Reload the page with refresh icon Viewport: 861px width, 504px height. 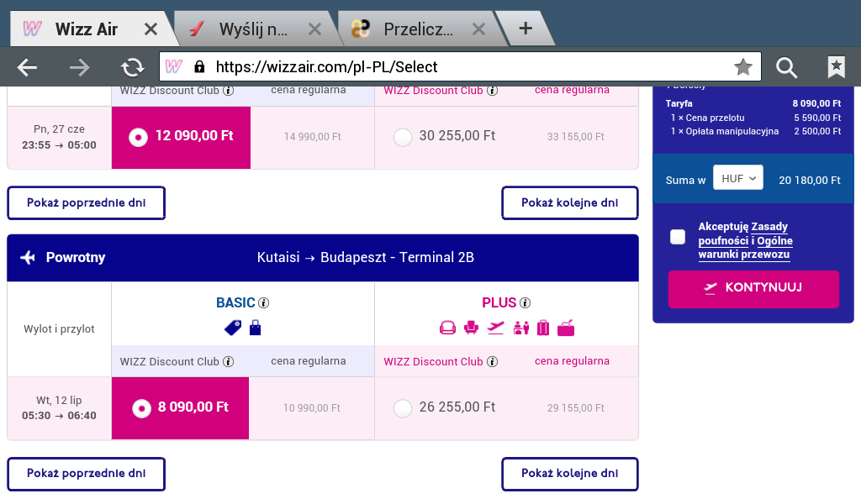(x=132, y=67)
